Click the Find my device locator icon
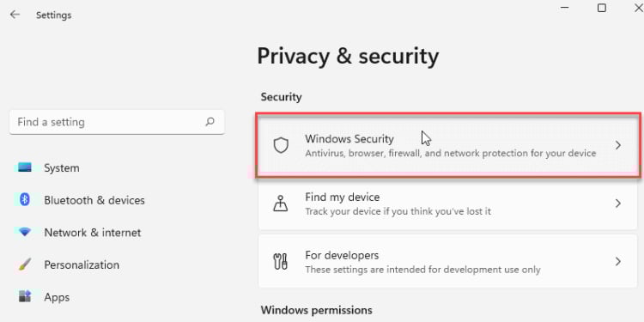Image resolution: width=644 pixels, height=322 pixels. 281,204
